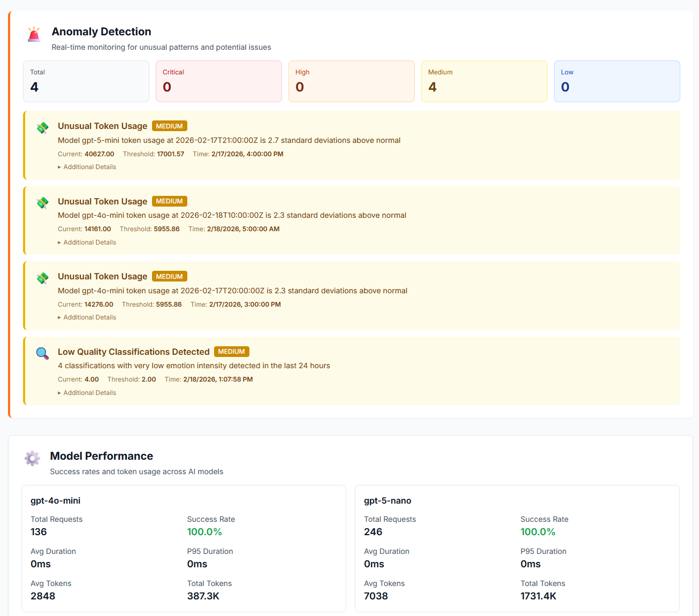Click the MEDIUM badge on the 2.3 deviations 10:00:00Z alert

point(170,201)
